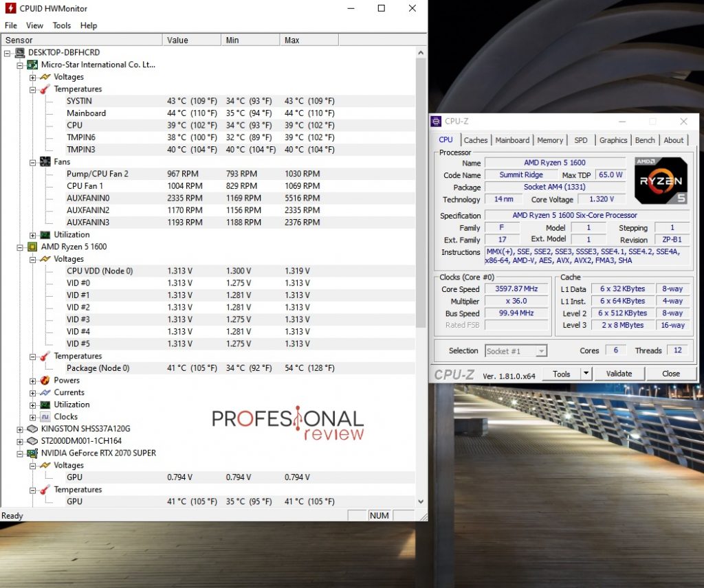Click the AMD Ryzen 5 1600 chip icon
This screenshot has width=704, height=588.
click(32, 247)
